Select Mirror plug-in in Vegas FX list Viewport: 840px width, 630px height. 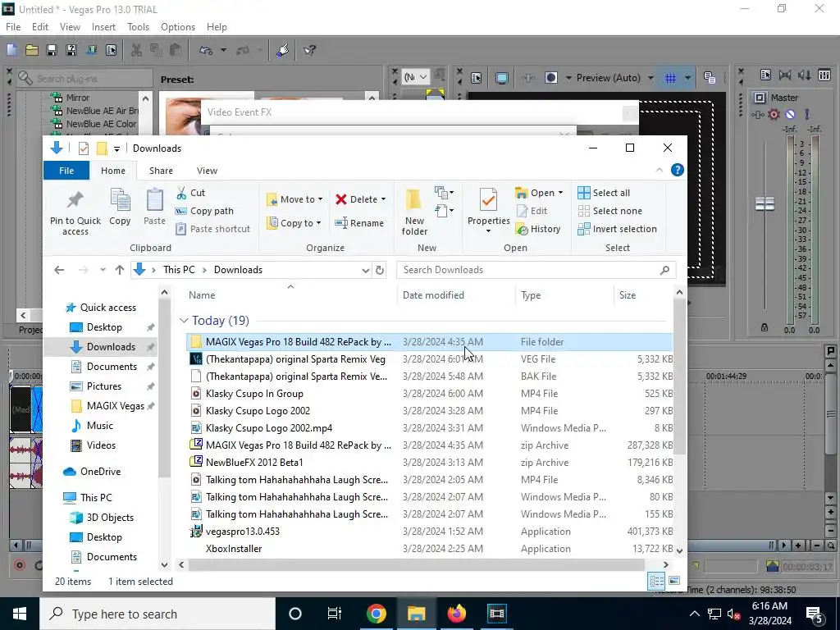(78, 98)
